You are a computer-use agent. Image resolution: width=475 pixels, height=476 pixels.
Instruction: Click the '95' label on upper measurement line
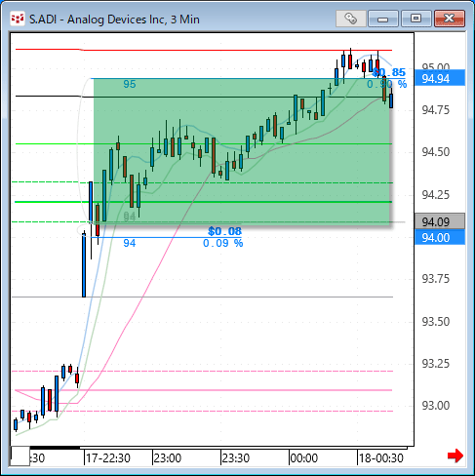coord(129,84)
